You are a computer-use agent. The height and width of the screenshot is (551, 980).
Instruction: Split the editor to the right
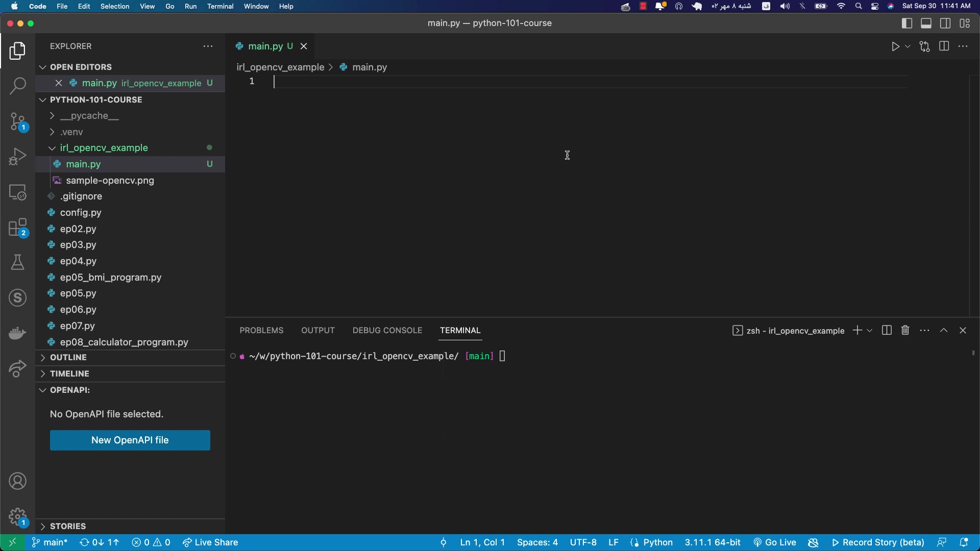944,46
